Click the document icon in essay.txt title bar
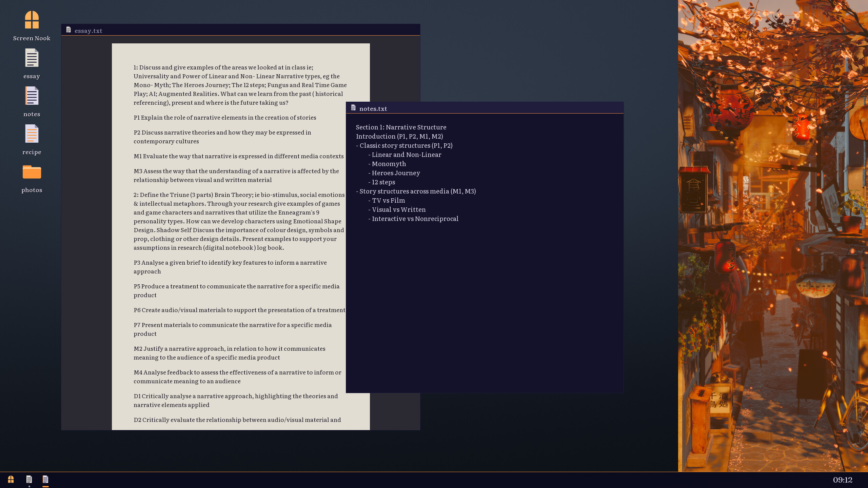 click(x=68, y=30)
